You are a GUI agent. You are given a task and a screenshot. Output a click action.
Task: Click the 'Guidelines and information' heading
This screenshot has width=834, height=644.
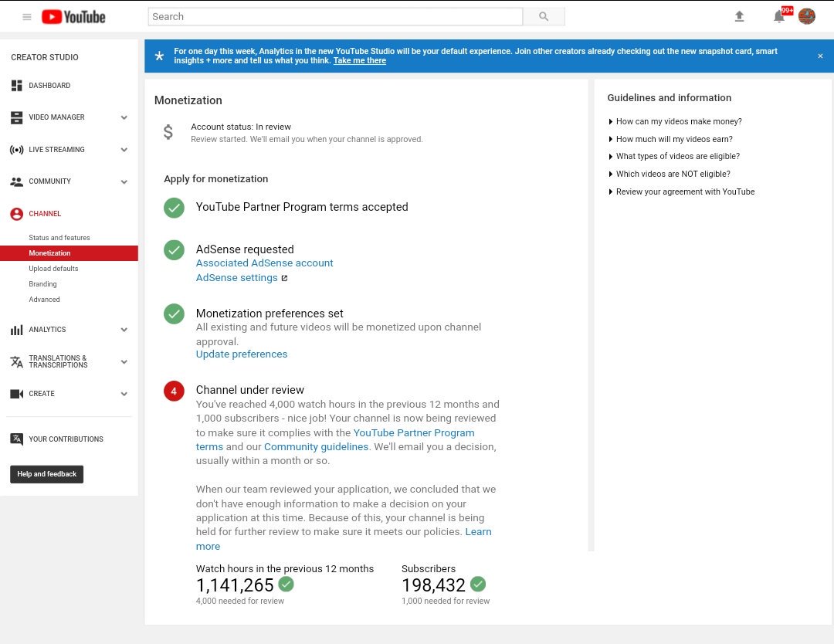669,98
